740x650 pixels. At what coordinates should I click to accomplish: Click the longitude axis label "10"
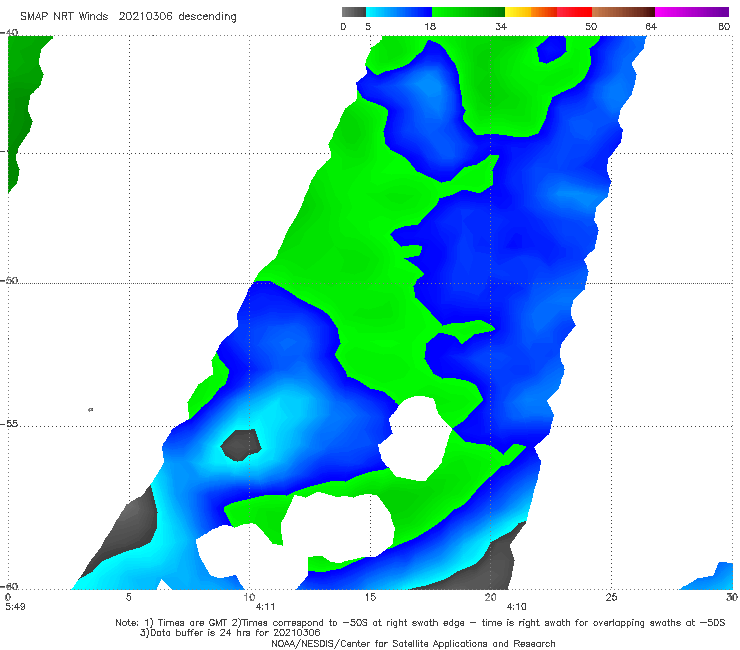click(x=249, y=597)
